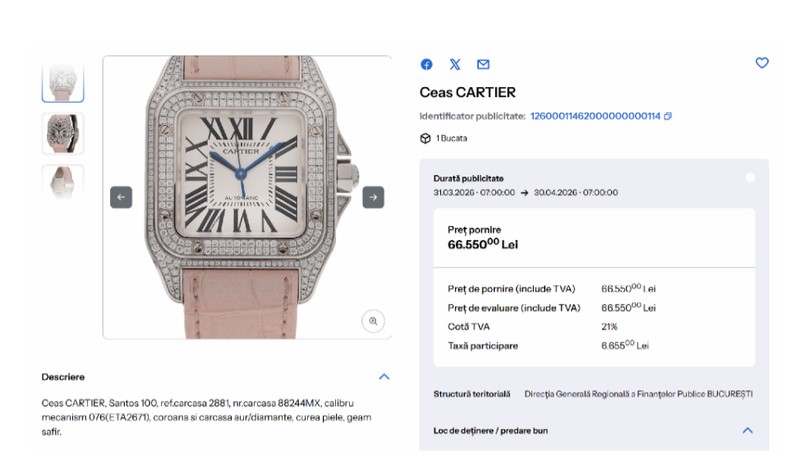
Task: Add watch to favorites heart
Action: click(762, 63)
